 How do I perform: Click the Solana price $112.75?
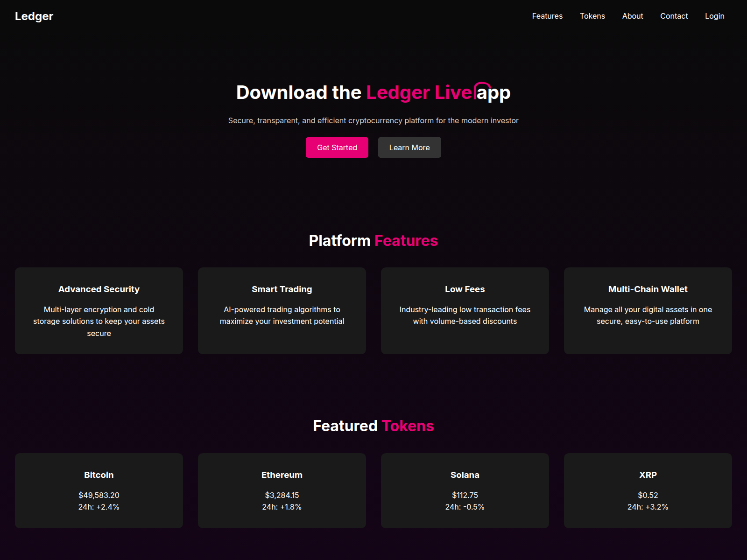pos(465,495)
